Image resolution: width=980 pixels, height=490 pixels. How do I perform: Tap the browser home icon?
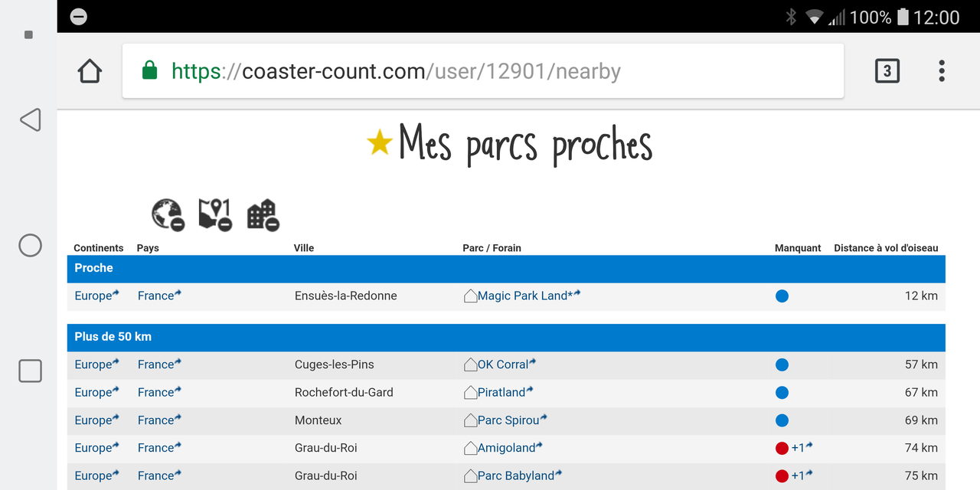90,71
